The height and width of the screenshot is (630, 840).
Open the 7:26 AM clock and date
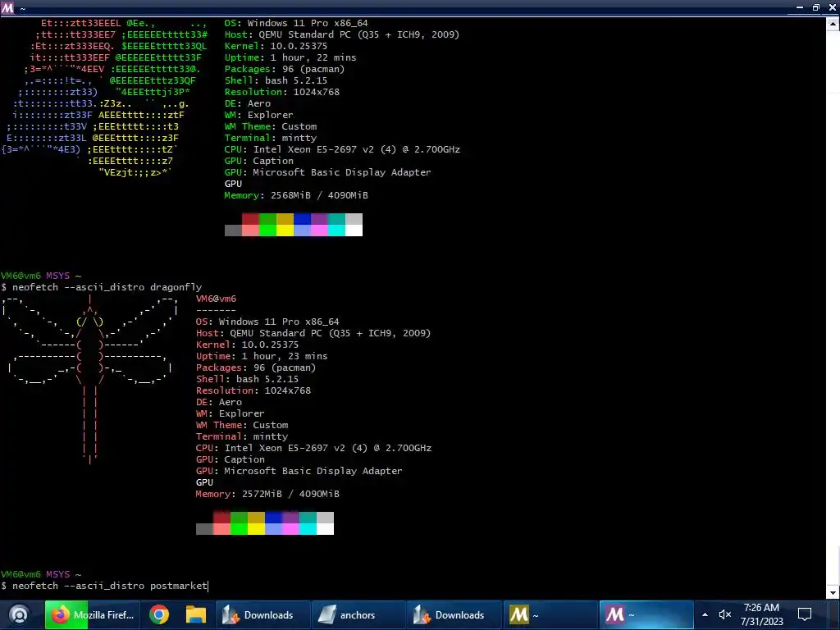[762, 615]
